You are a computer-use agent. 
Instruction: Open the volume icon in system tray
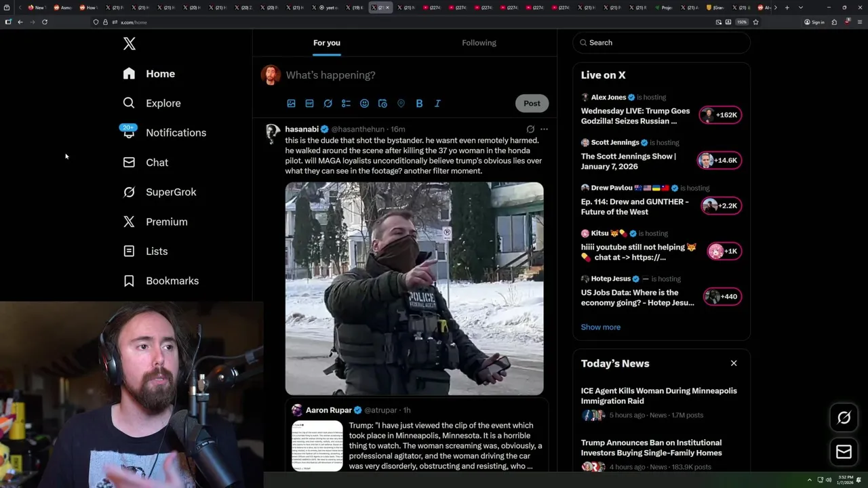click(x=828, y=481)
